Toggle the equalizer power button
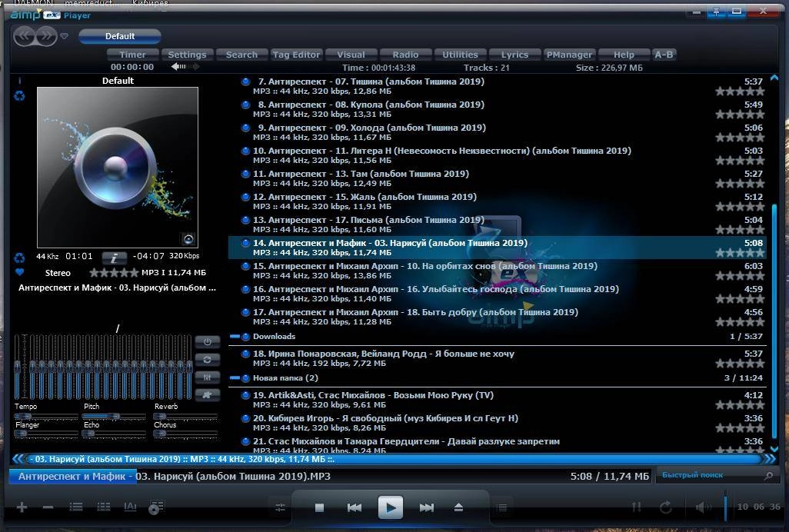Image resolution: width=789 pixels, height=532 pixels. [x=208, y=342]
